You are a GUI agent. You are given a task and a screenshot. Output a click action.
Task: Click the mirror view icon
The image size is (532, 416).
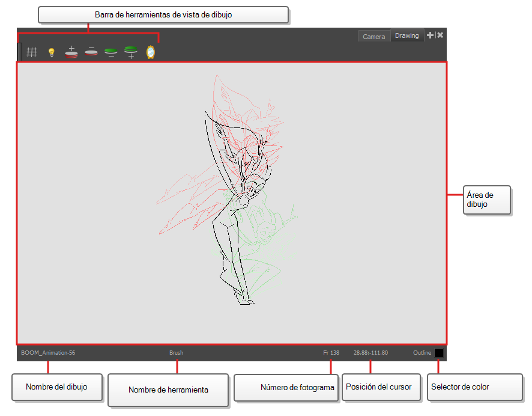pos(151,52)
